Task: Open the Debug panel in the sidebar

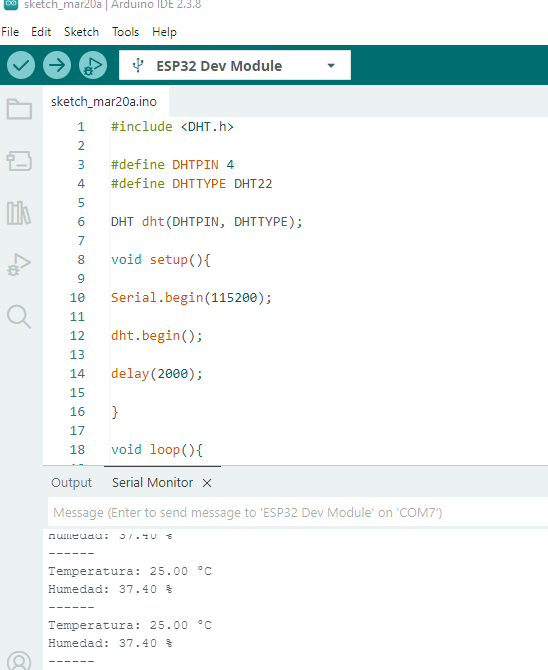Action: click(x=19, y=264)
